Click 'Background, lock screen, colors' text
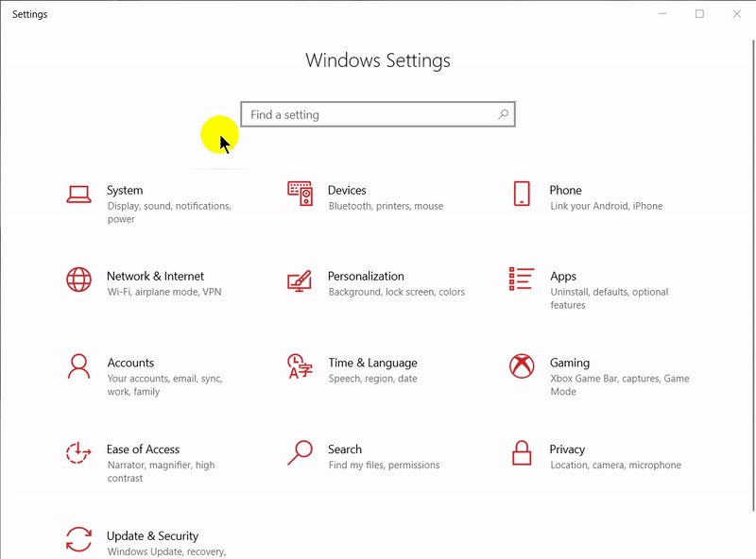Viewport: 756px width, 559px height. coord(397,292)
